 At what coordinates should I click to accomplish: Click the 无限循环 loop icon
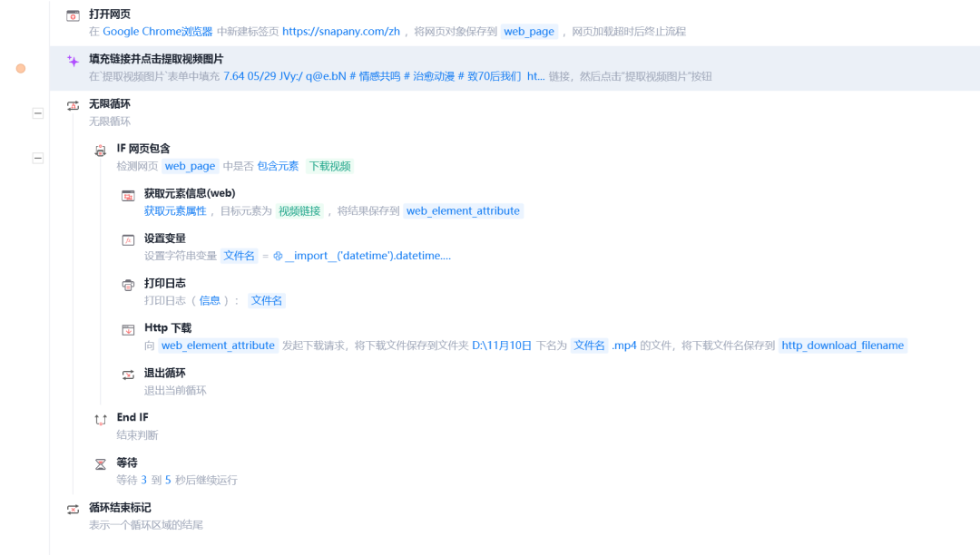coord(73,105)
